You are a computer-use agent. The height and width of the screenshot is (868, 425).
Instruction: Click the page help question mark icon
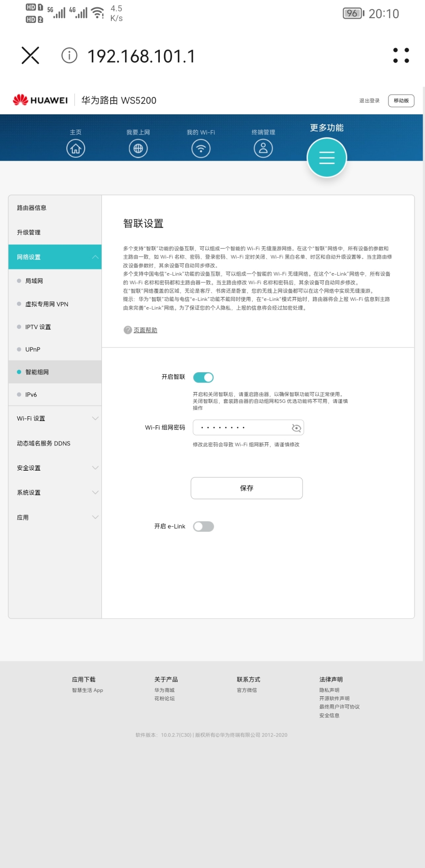pos(128,330)
